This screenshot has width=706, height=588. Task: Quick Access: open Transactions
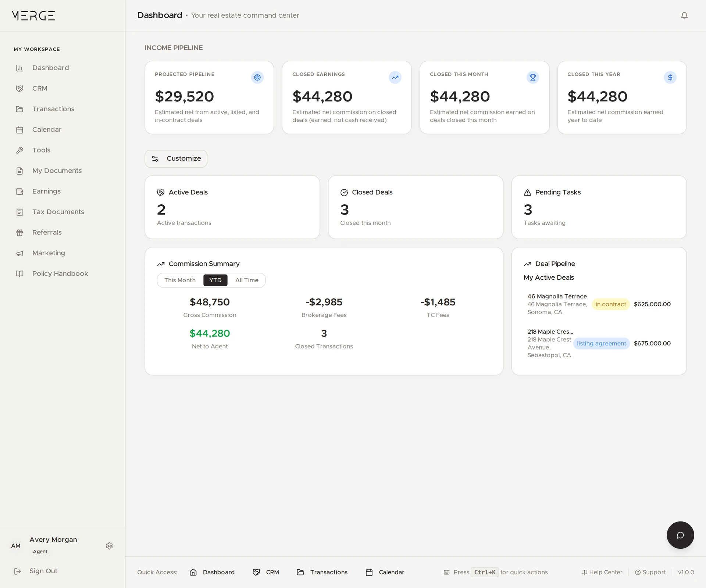322,572
